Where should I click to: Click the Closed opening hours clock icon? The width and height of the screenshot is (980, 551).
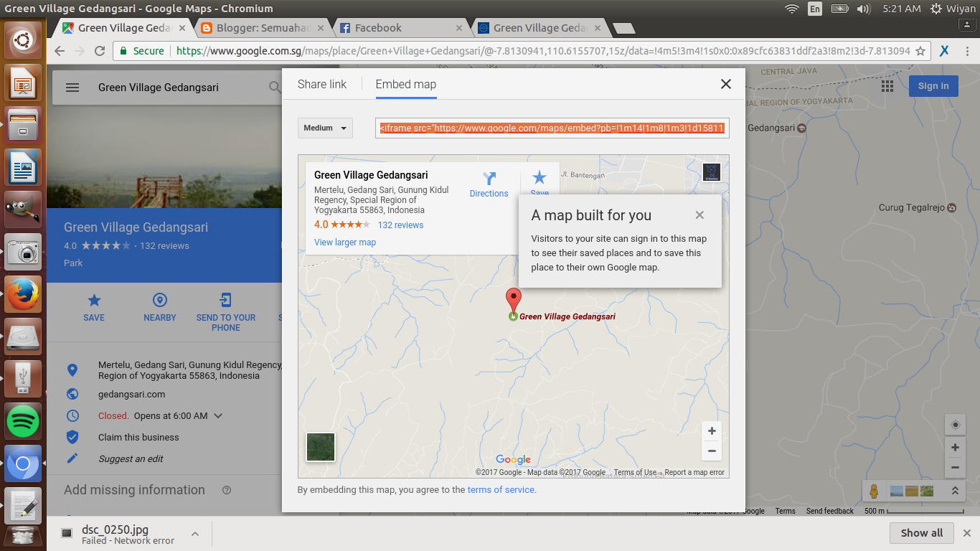[72, 415]
